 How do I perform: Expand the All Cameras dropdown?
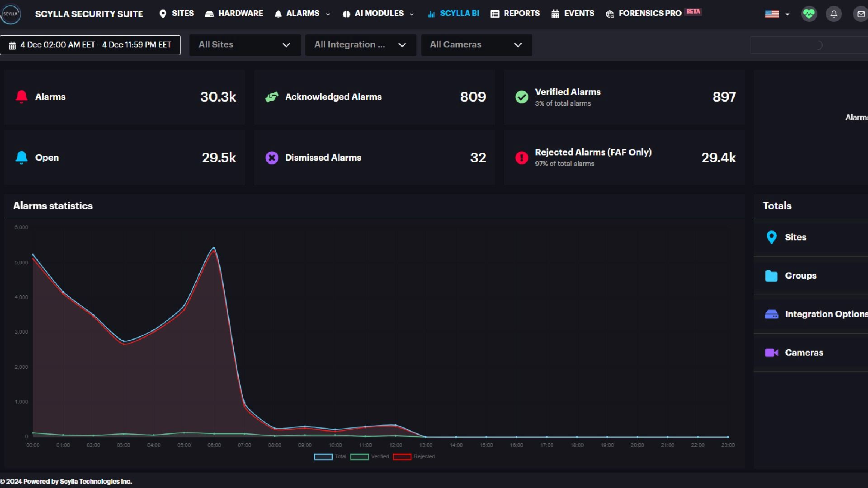[x=476, y=45]
